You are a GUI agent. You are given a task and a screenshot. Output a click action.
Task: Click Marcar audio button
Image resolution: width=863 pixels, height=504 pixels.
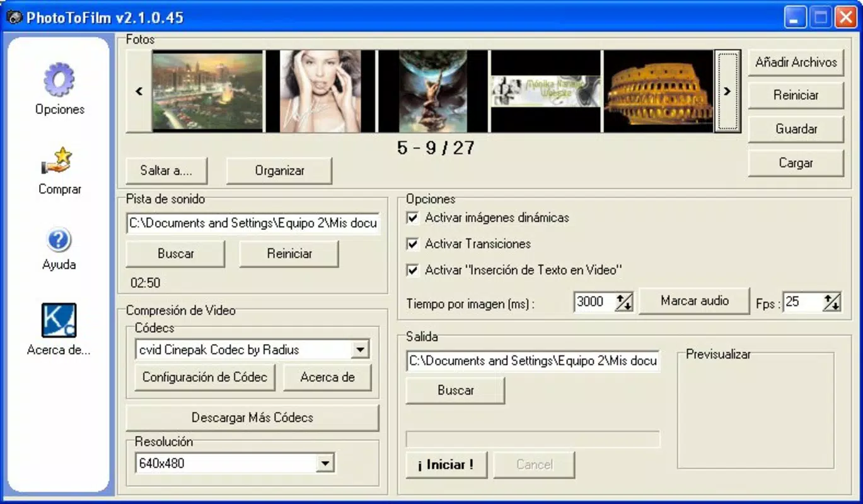(x=695, y=301)
